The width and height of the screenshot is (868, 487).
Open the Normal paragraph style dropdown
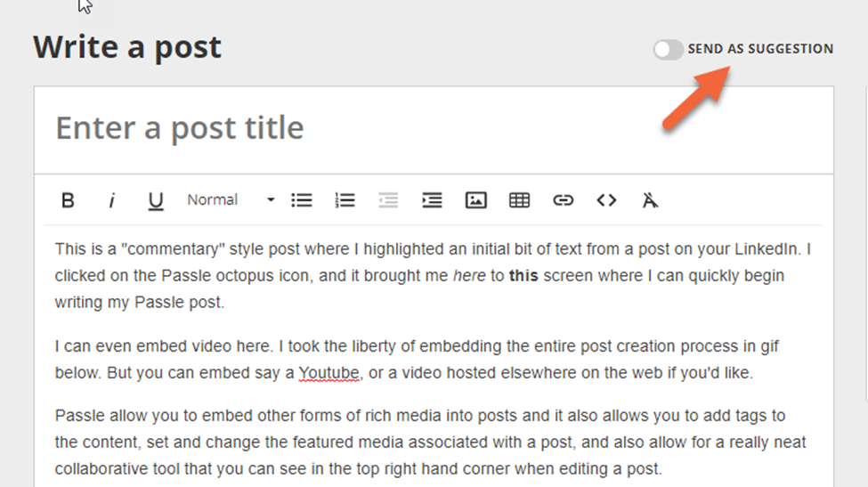[x=214, y=200]
